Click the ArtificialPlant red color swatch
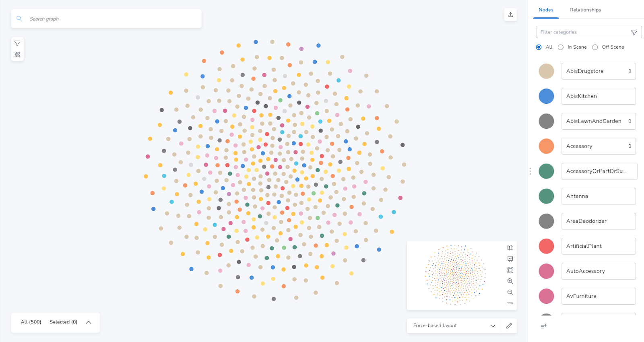 point(546,246)
